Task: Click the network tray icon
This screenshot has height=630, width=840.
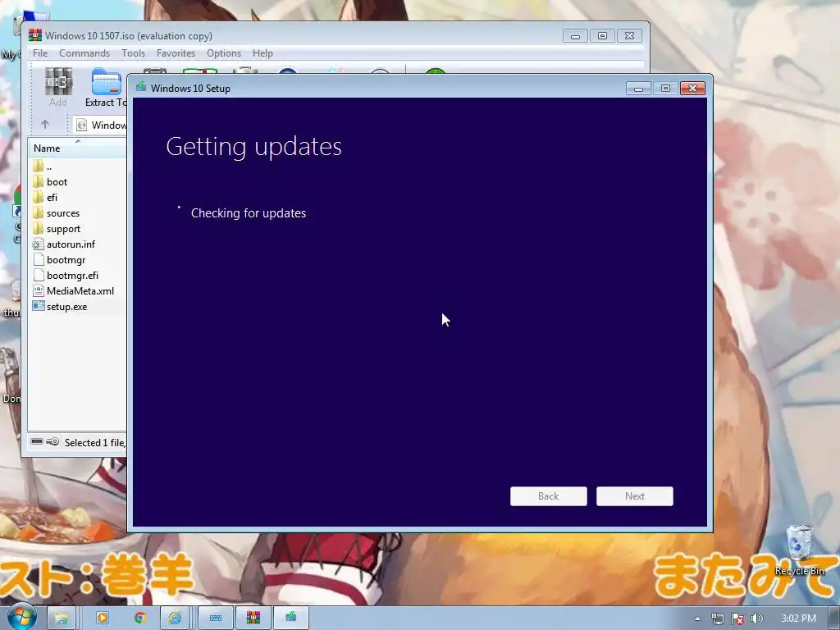Action: point(717,619)
